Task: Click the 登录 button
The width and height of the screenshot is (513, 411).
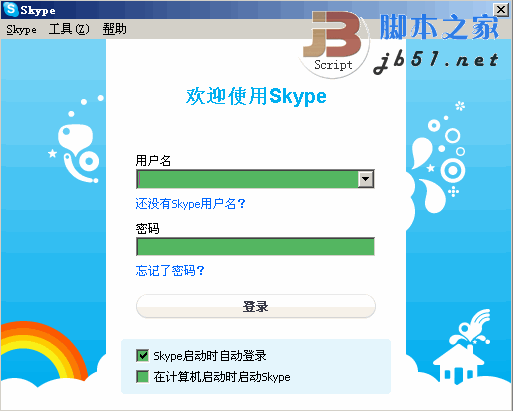Action: [x=256, y=306]
